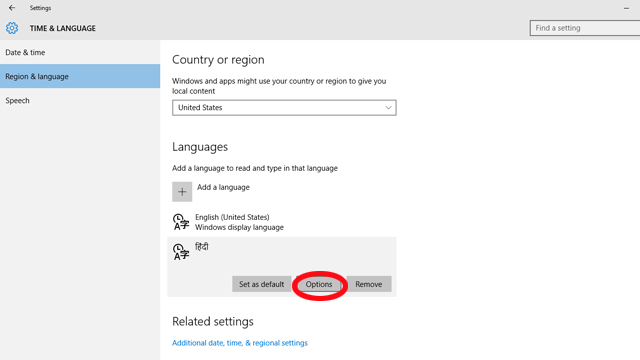Click the Settings gear icon

click(12, 28)
